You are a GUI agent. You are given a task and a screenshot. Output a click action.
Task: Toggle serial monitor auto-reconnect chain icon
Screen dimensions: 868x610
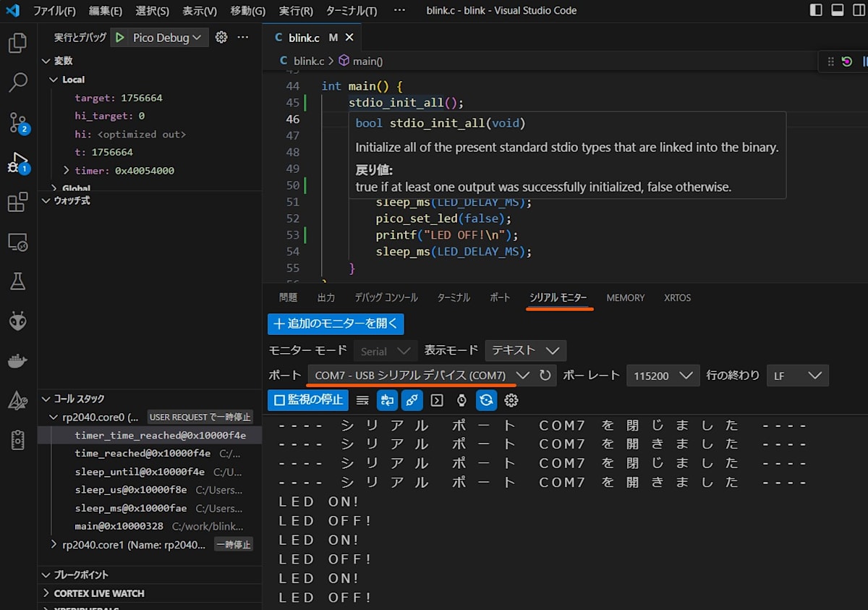(x=412, y=400)
